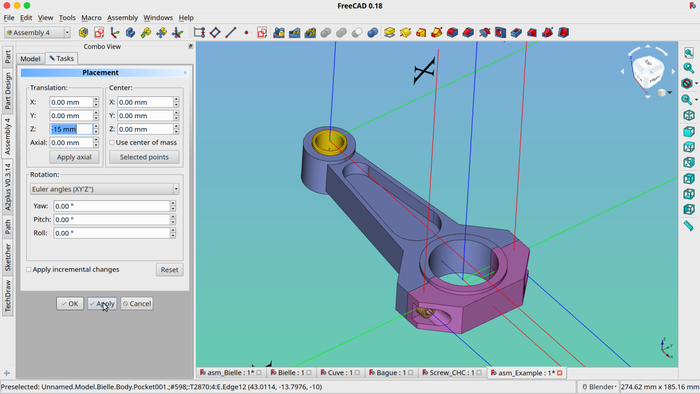Switch to the Model tab
Viewport: 700px width, 394px height.
pyautogui.click(x=30, y=58)
